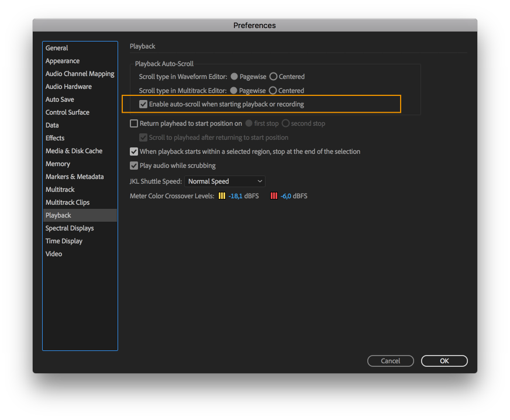Select the Video preferences category
Viewport: 510px width, 420px height.
tap(53, 254)
